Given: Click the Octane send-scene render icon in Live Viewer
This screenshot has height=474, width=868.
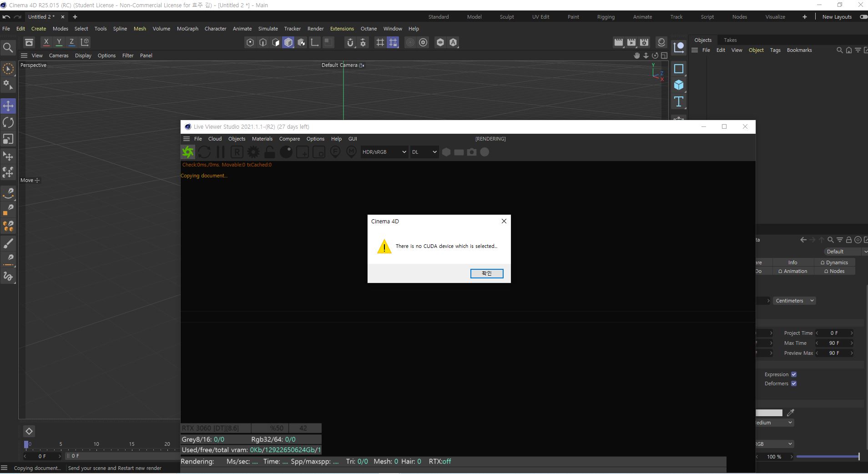Looking at the screenshot, I should pyautogui.click(x=188, y=152).
